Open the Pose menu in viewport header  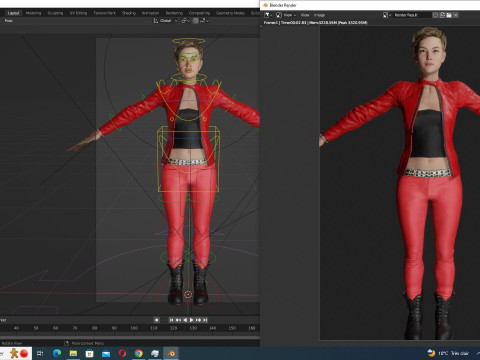click(9, 21)
